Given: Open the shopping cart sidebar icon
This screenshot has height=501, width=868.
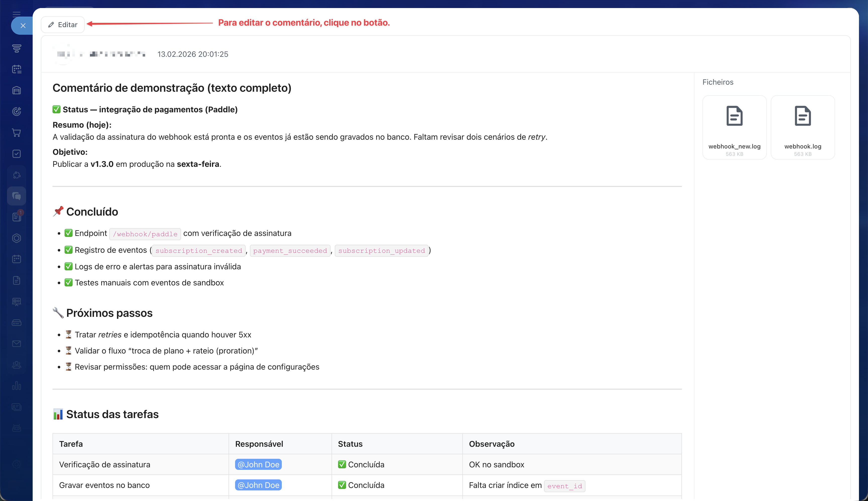Looking at the screenshot, I should (x=17, y=132).
